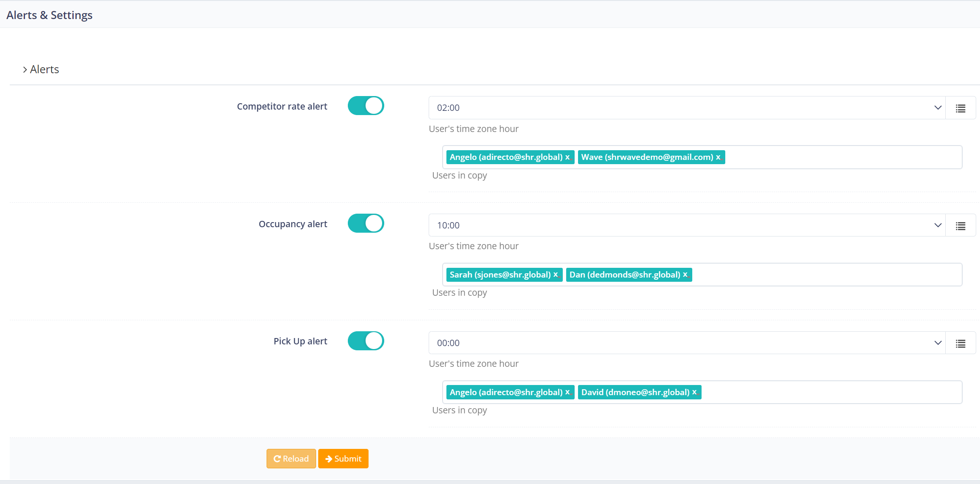
Task: Click the Submit button
Action: pos(343,459)
